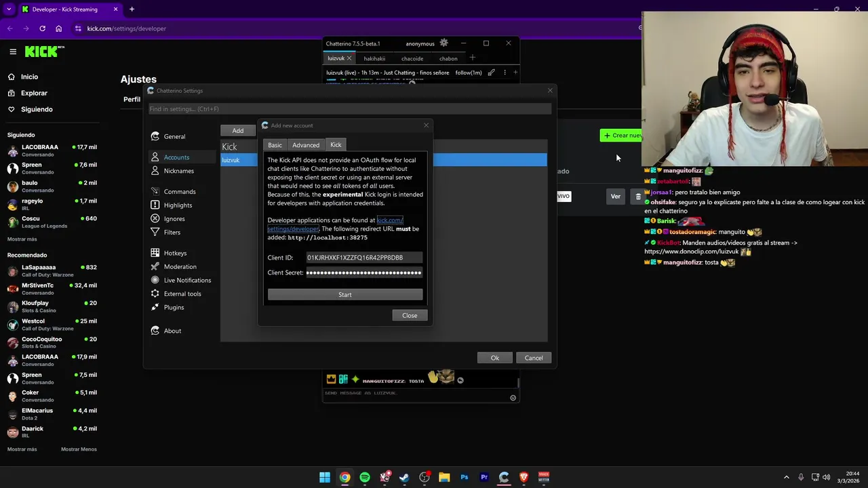Open Siguiendo in Kick sidebar

pos(37,109)
